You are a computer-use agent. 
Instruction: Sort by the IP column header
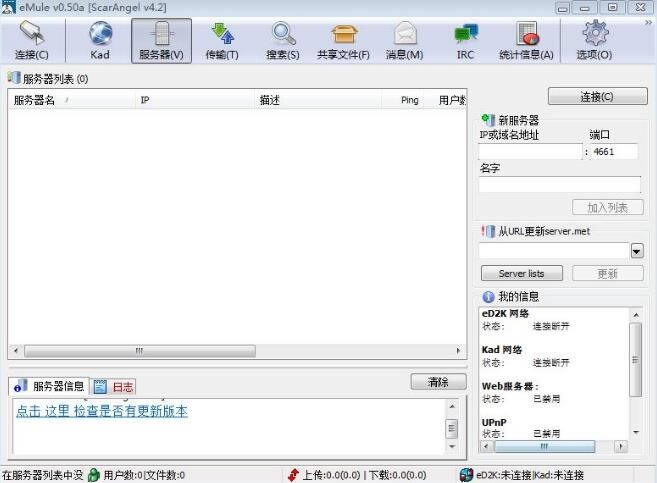194,100
